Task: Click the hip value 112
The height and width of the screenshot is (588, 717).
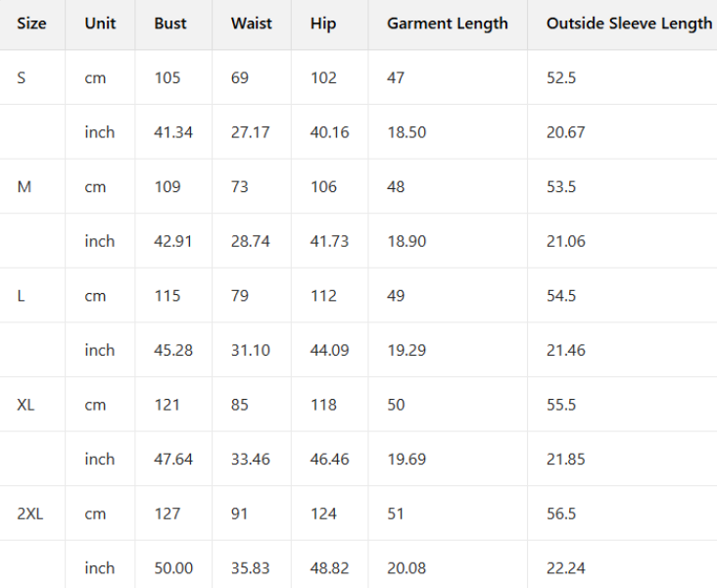Action: [323, 295]
